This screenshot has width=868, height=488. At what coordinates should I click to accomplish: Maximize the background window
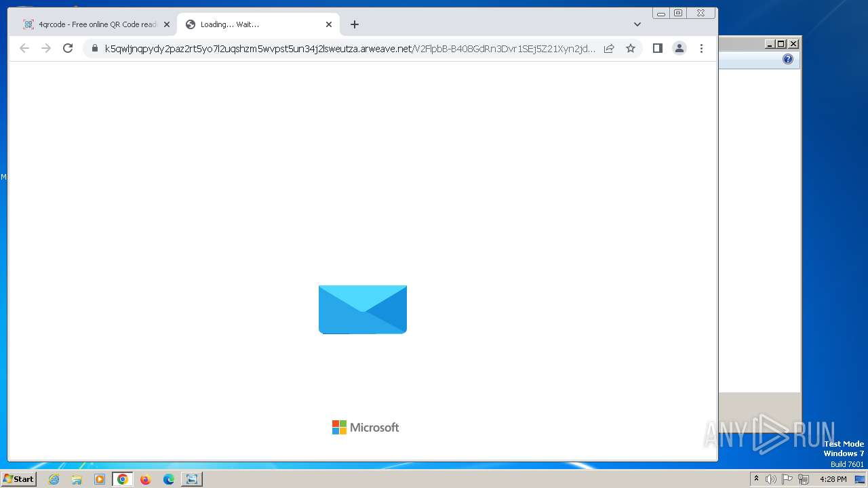781,44
